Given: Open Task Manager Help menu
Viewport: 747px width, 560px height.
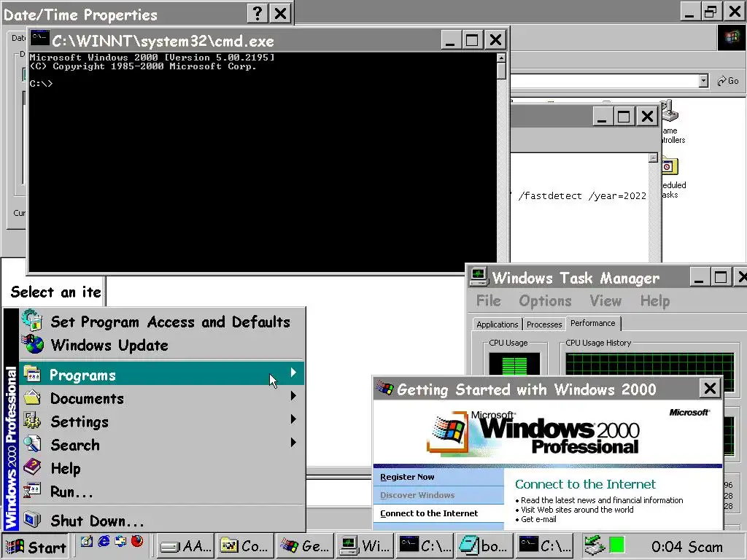Looking at the screenshot, I should (655, 301).
